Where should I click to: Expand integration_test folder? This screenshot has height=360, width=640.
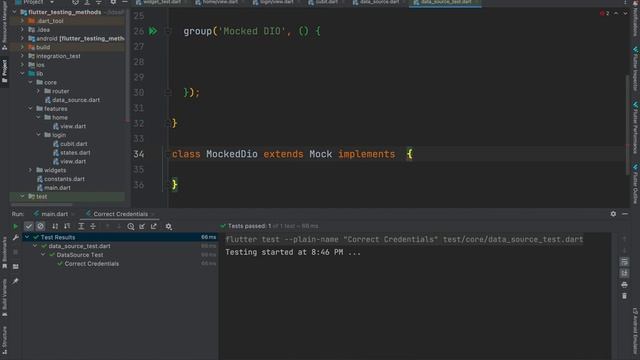coord(22,56)
